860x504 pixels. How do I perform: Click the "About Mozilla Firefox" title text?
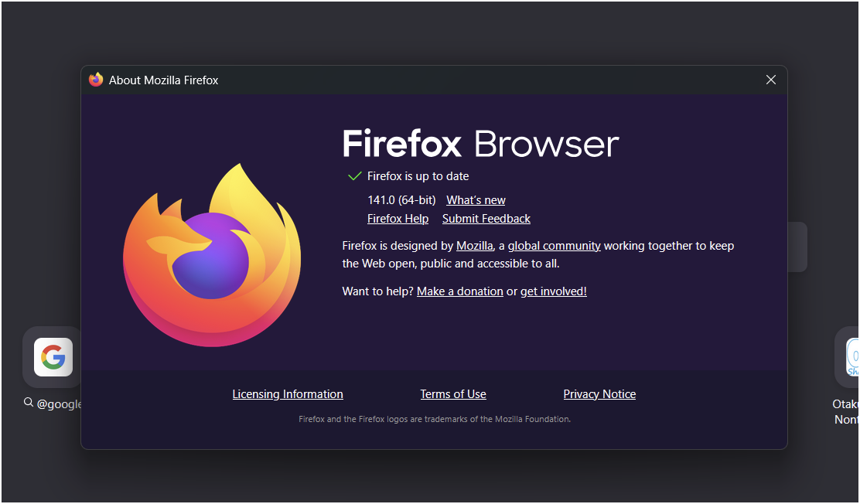tap(163, 80)
